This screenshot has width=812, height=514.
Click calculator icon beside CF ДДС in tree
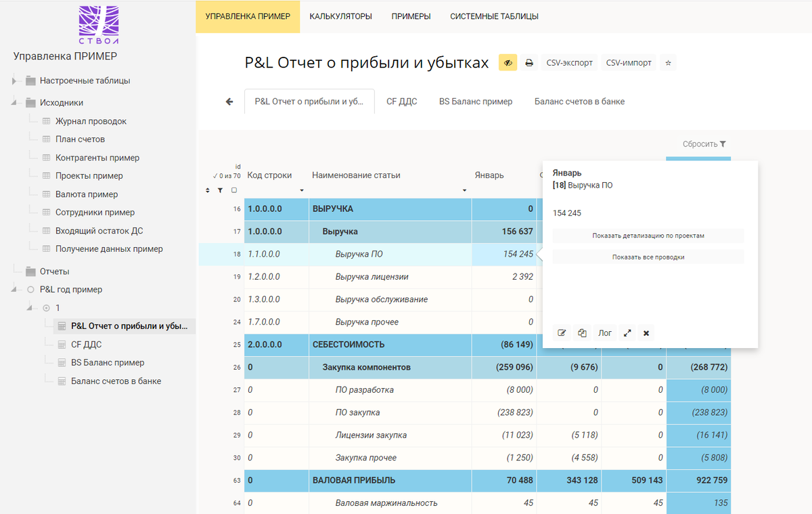click(x=62, y=345)
